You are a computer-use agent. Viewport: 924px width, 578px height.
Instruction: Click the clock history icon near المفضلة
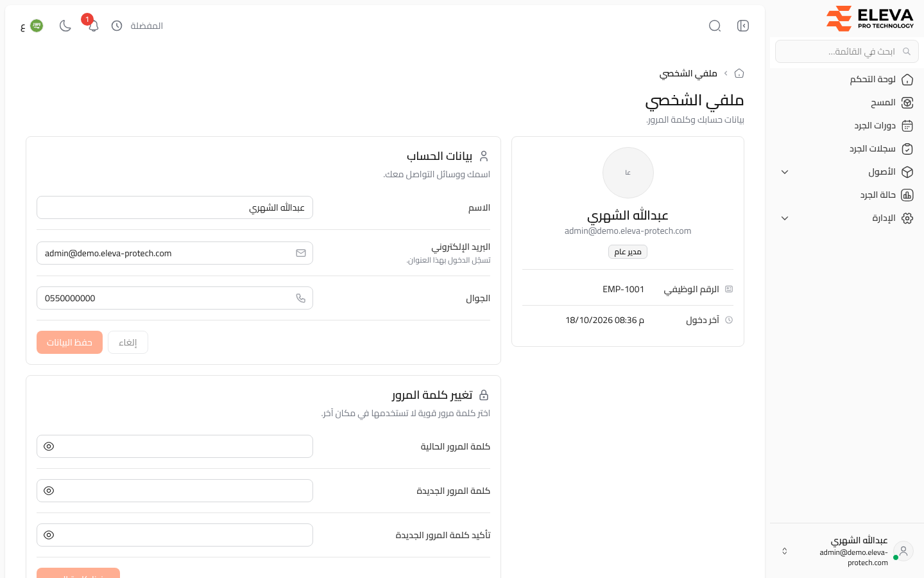point(117,26)
